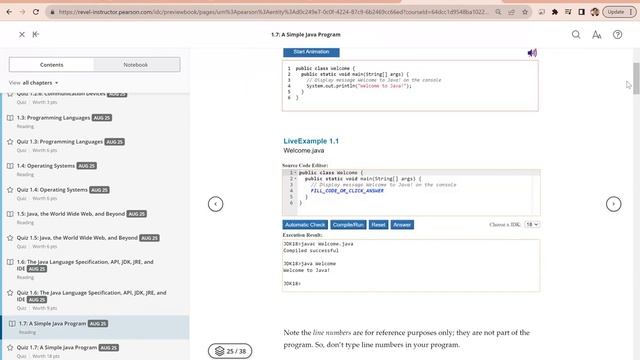The width and height of the screenshot is (640, 360).
Task: Click FILL_CODE_OR_CLICK_ANSWER in the code editor
Action: 347,191
